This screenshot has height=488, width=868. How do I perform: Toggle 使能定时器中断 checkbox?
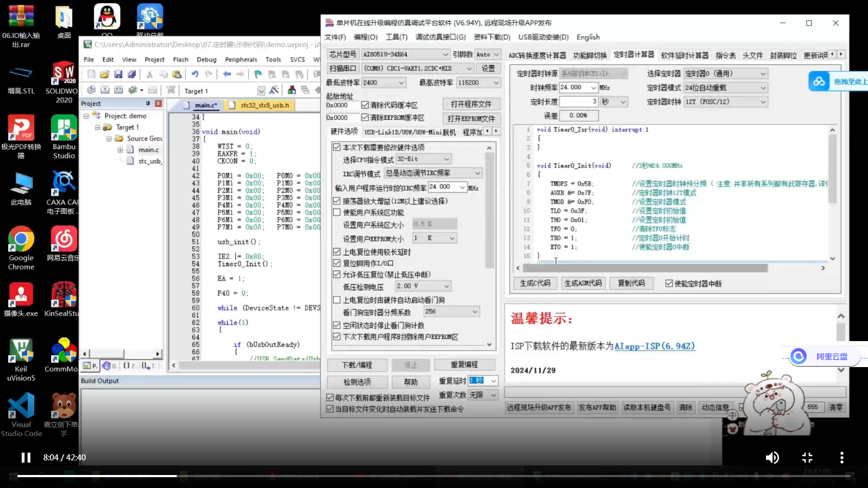pos(669,284)
